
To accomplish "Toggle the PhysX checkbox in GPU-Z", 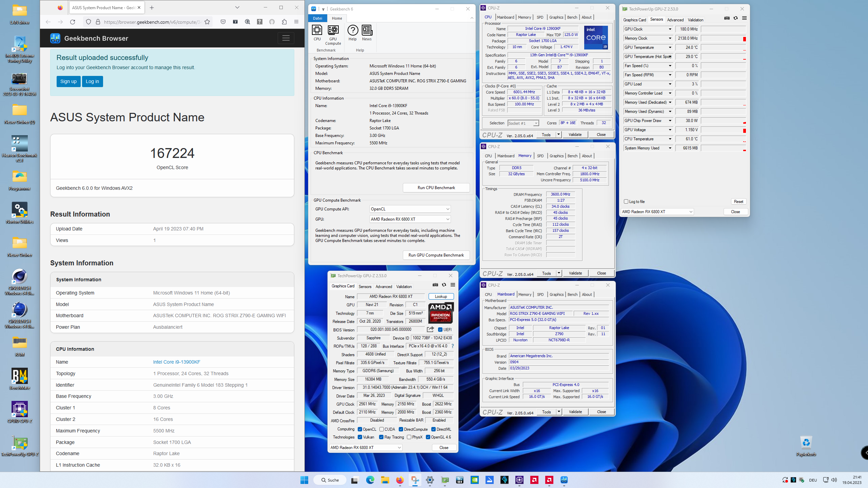I will pos(409,437).
